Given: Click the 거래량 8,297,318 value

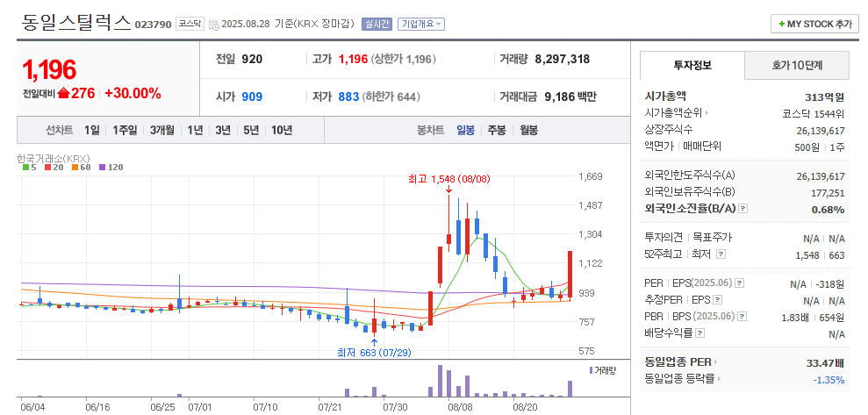Looking at the screenshot, I should [563, 59].
